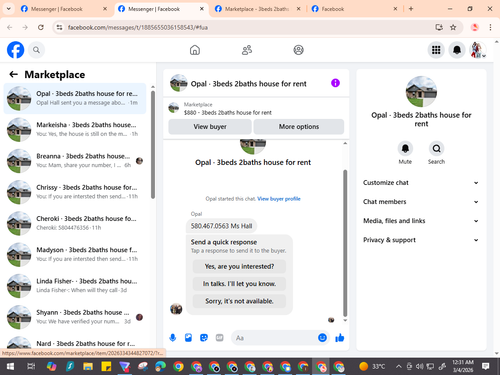Switch to the Facebook browser tab

click(354, 9)
